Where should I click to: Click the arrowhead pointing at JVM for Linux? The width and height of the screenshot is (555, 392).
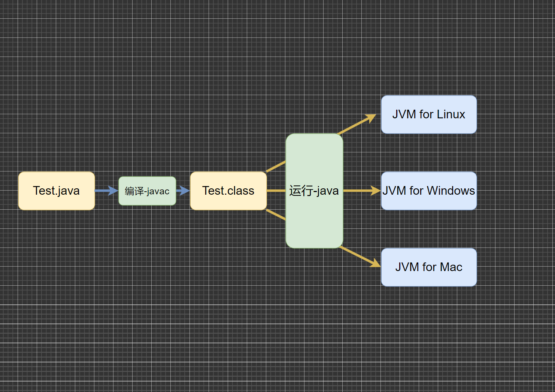click(371, 117)
